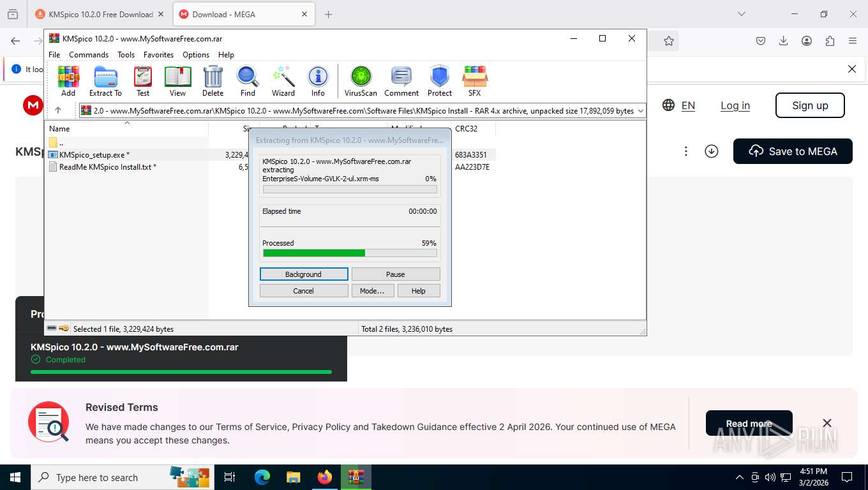This screenshot has height=490, width=868.
Task: Run VirusScan from the toolbar
Action: click(361, 81)
